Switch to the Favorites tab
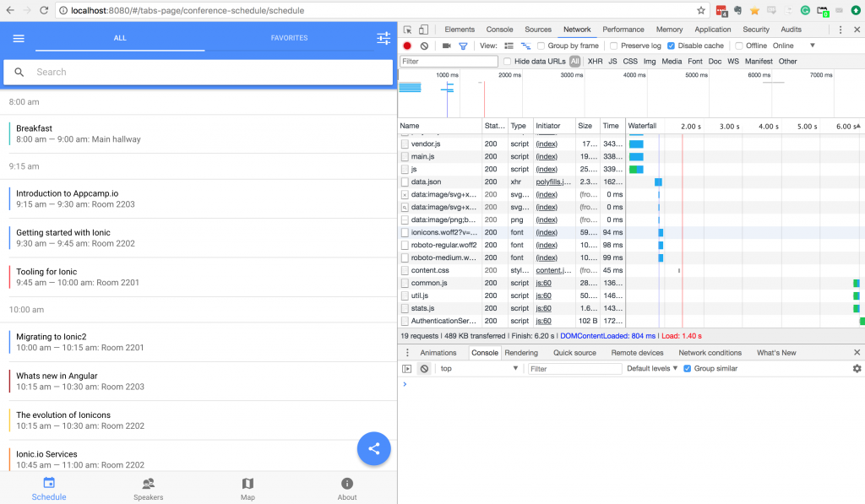Image resolution: width=865 pixels, height=504 pixels. [289, 38]
